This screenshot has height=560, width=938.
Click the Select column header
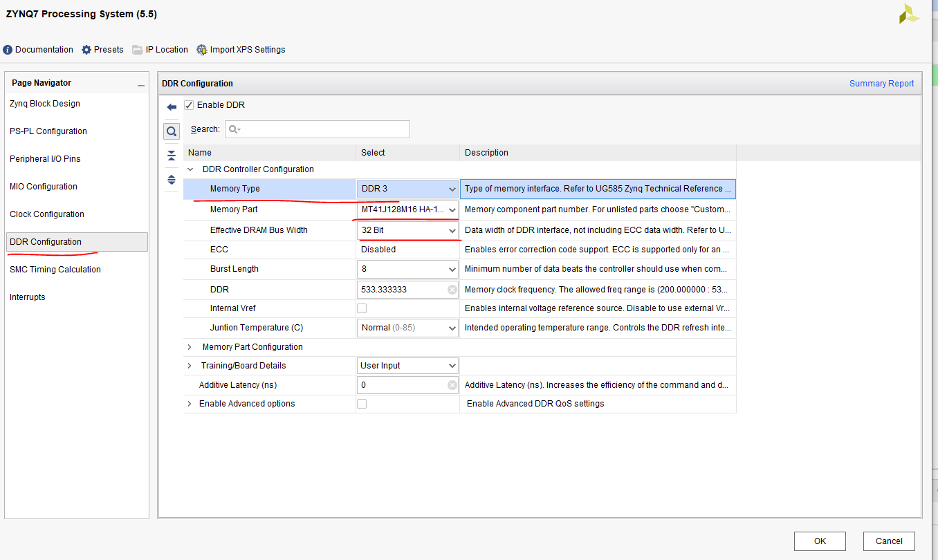(407, 153)
